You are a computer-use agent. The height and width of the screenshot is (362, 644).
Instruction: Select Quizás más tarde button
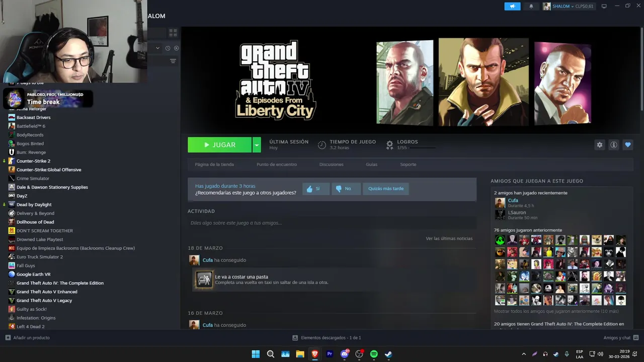(x=385, y=189)
